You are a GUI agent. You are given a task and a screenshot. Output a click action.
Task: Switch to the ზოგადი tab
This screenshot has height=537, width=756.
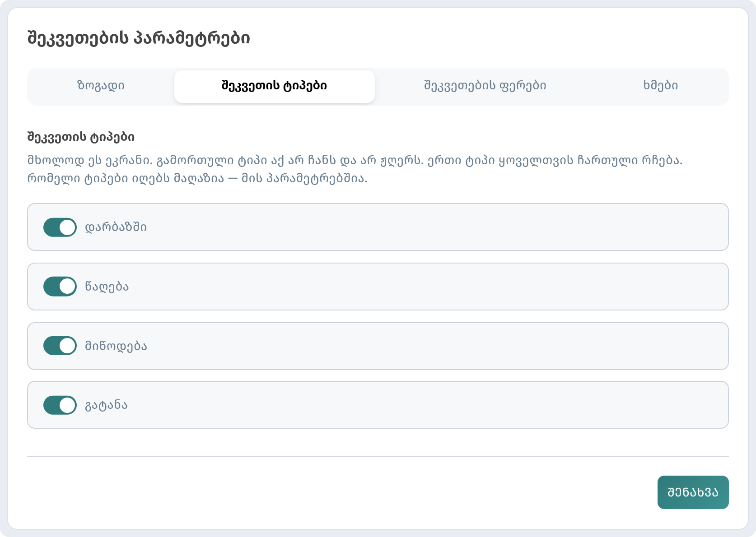click(101, 86)
